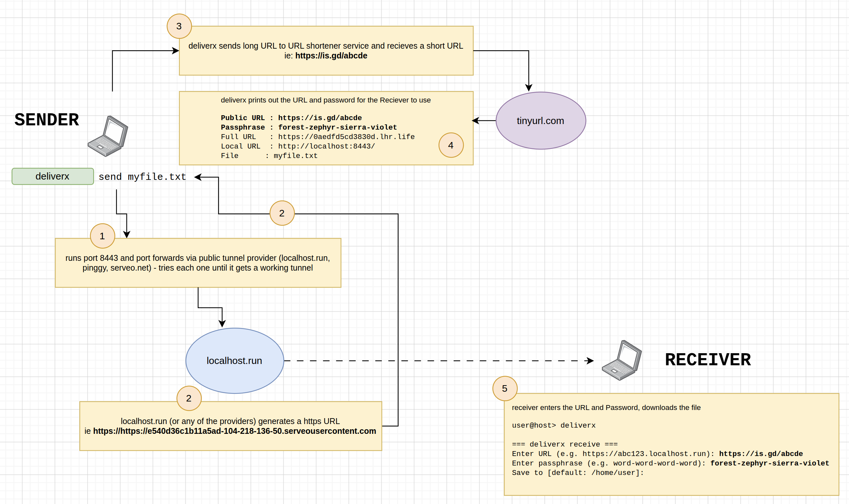
Task: Click the bold https://is.gd/abcde in step 3 box
Action: click(x=331, y=56)
